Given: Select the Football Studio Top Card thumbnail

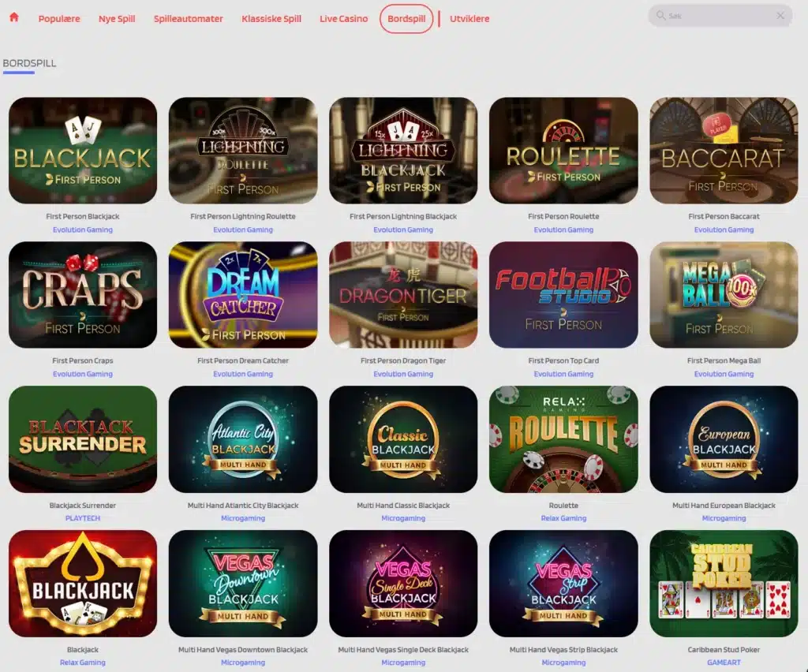Looking at the screenshot, I should (x=563, y=294).
